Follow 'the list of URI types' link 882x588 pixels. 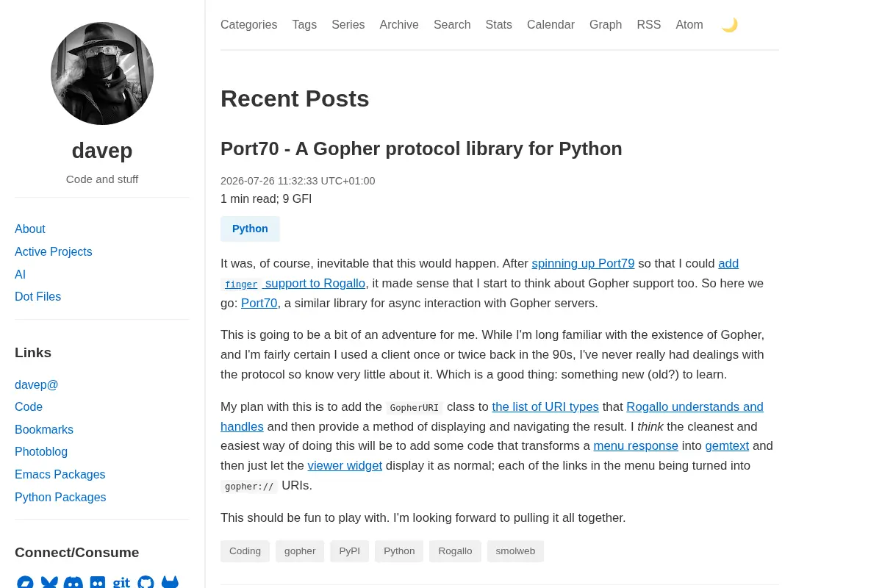tap(545, 406)
